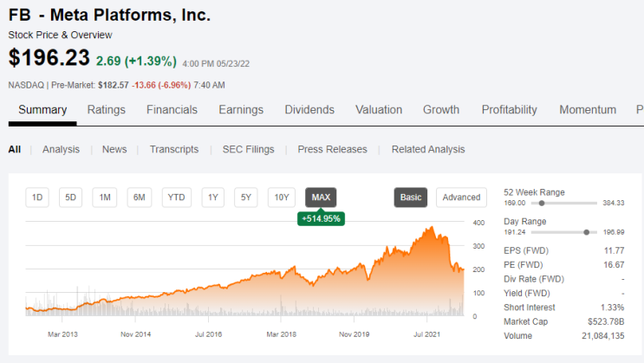
Task: Show Press Releases items
Action: 332,150
